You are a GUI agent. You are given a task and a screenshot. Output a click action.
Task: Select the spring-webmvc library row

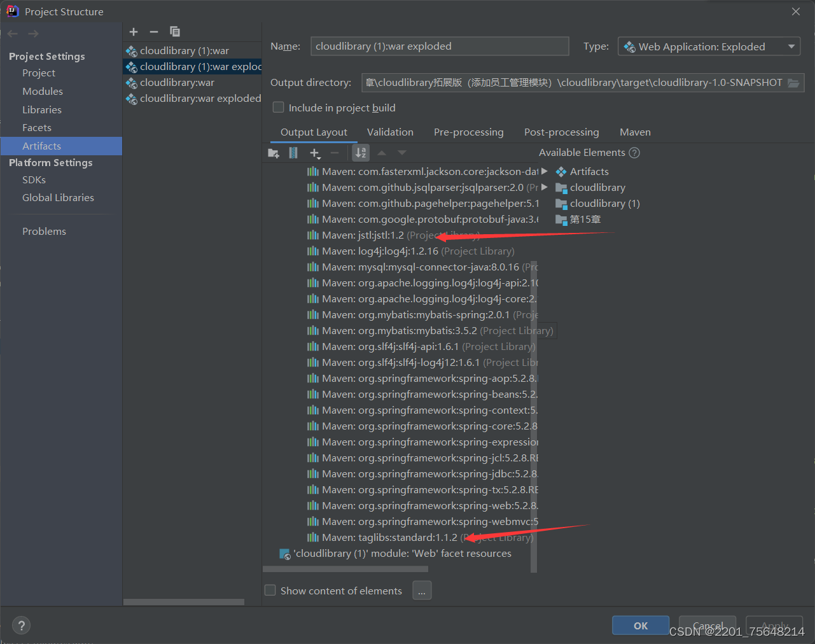pyautogui.click(x=422, y=522)
